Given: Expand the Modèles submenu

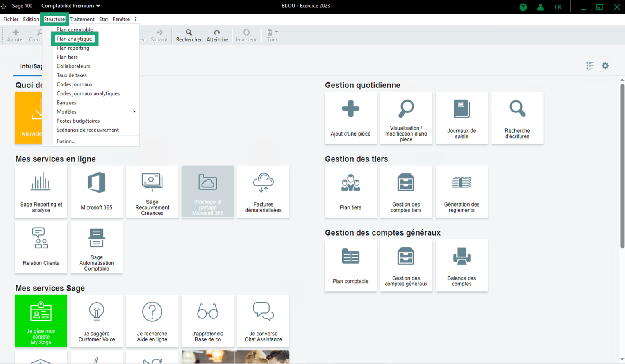Looking at the screenshot, I should coord(91,112).
